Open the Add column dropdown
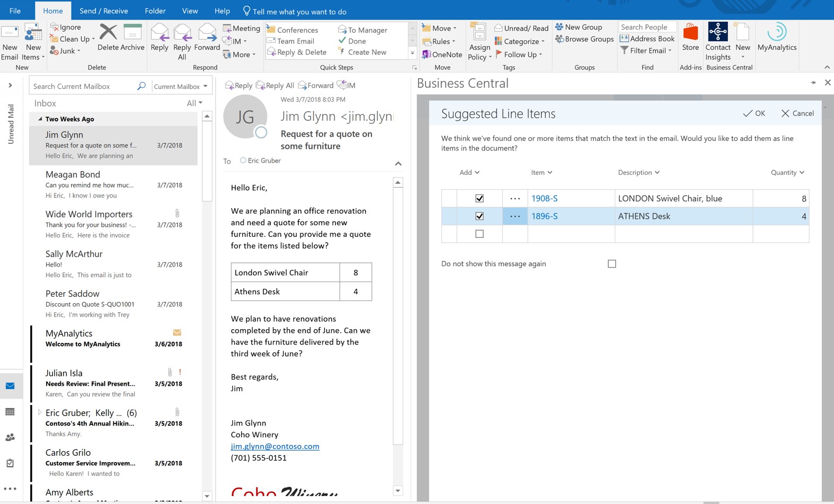 (x=477, y=172)
